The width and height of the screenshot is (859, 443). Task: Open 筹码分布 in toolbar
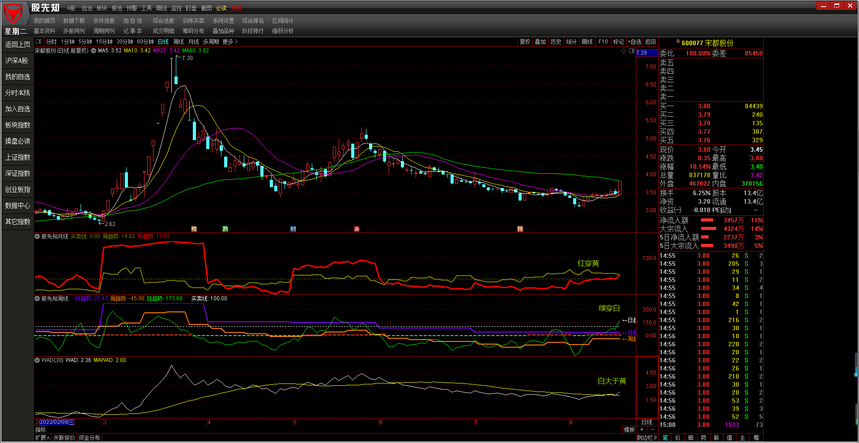click(x=193, y=31)
